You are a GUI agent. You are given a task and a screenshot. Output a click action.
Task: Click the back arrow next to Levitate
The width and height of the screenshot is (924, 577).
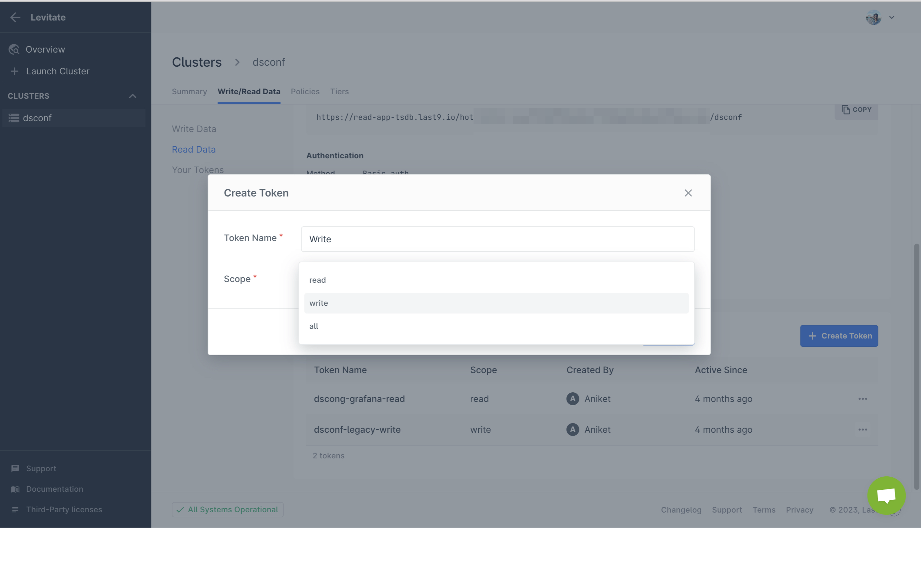[x=15, y=17]
